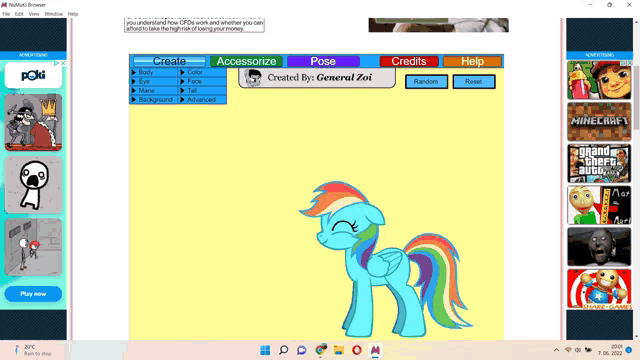Open the Wi-Fi network tray icon
Screen dimensions: 640x360
568,350
